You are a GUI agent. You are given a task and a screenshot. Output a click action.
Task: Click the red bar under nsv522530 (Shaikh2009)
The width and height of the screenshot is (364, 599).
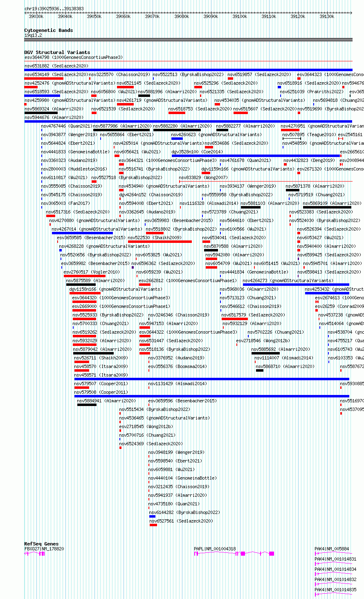click(160, 242)
